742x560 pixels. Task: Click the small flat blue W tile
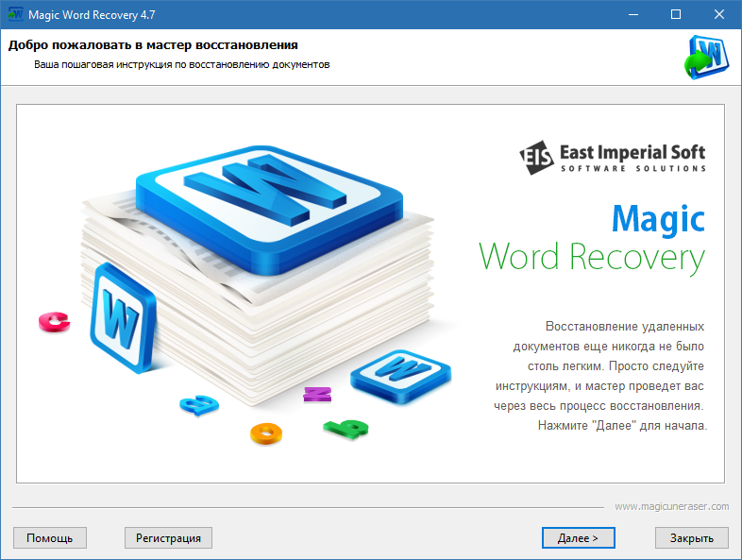coord(400,376)
